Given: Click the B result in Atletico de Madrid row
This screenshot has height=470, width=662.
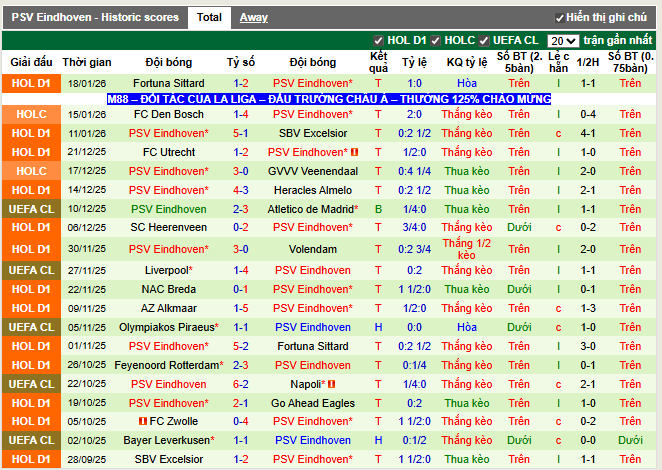Looking at the screenshot, I should 378,209.
